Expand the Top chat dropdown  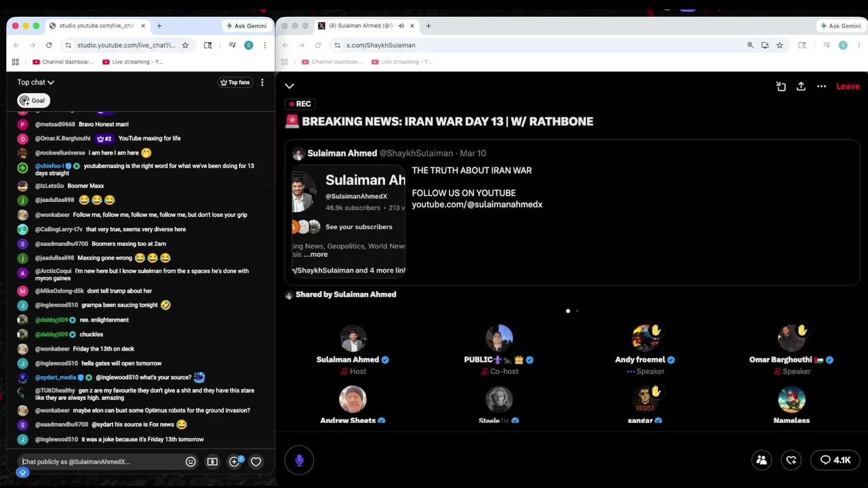coord(36,82)
